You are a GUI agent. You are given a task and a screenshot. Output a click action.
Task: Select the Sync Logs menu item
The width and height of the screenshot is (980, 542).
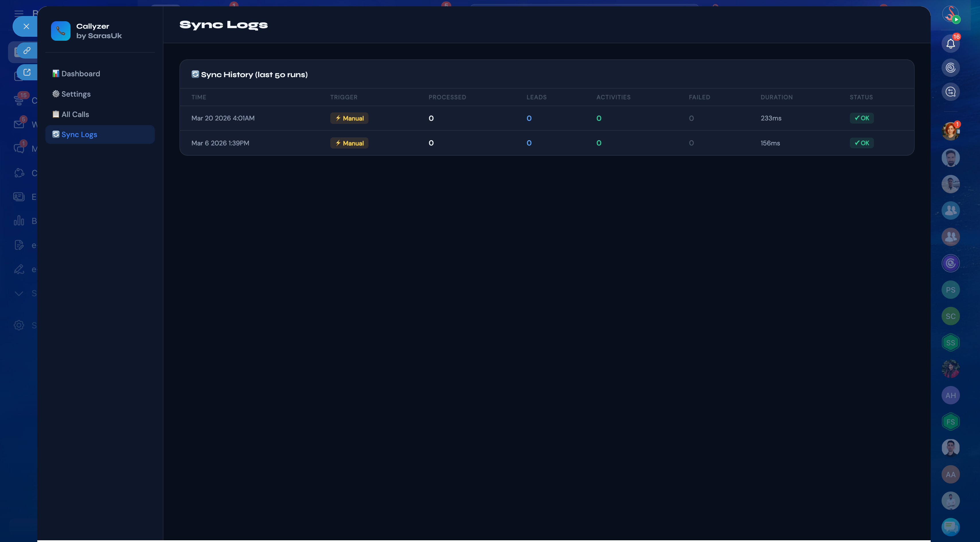(79, 134)
